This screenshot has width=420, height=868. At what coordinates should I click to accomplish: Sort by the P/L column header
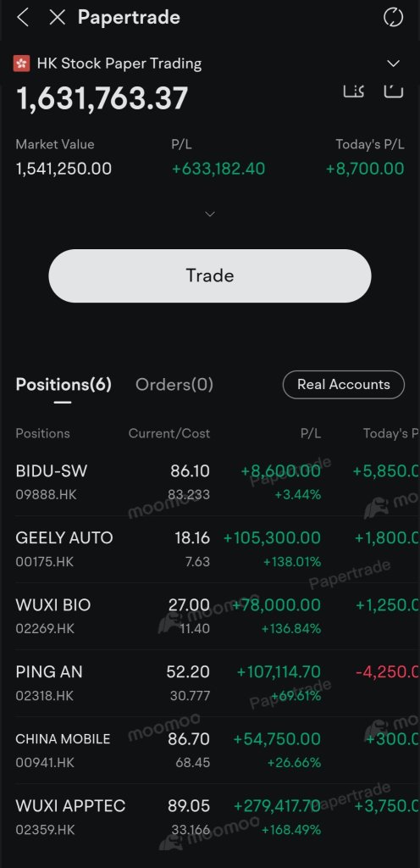tap(311, 433)
